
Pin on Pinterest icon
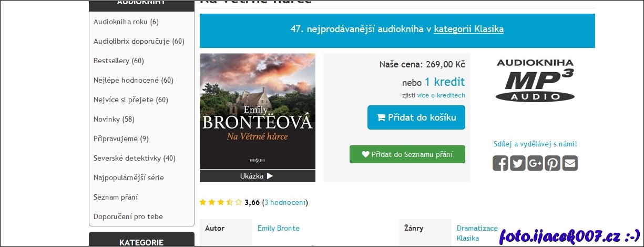click(553, 163)
